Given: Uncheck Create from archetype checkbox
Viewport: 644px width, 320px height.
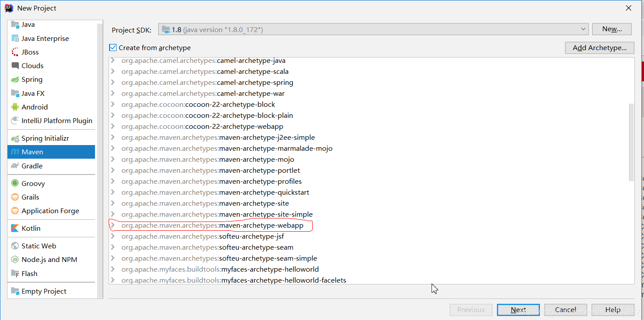Looking at the screenshot, I should point(113,47).
